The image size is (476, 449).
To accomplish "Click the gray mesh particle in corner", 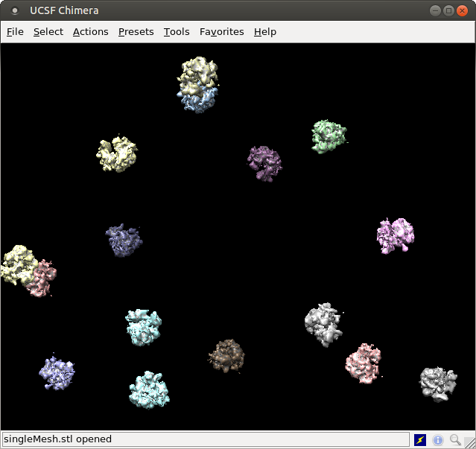I will coord(438,384).
